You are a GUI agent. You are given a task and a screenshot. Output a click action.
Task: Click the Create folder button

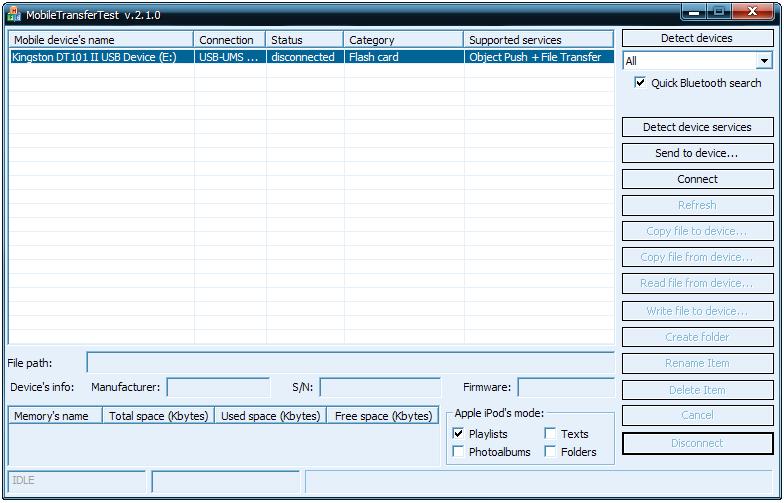click(x=697, y=337)
